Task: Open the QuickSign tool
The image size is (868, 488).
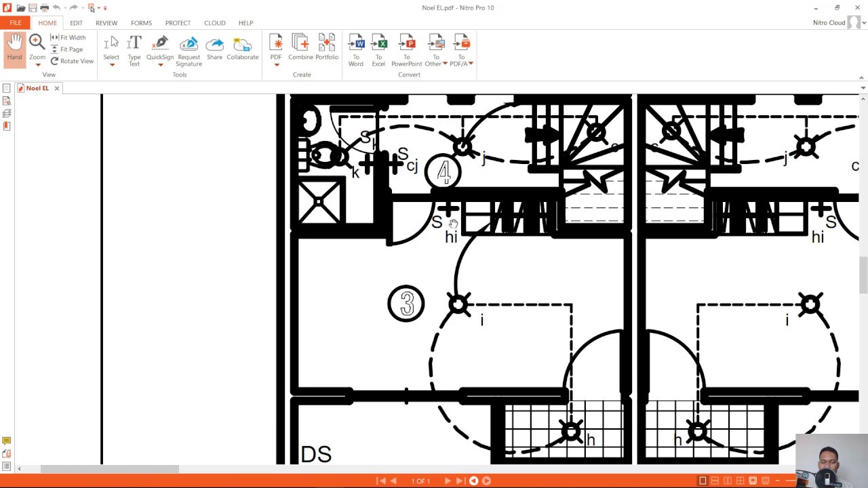Action: [x=160, y=47]
